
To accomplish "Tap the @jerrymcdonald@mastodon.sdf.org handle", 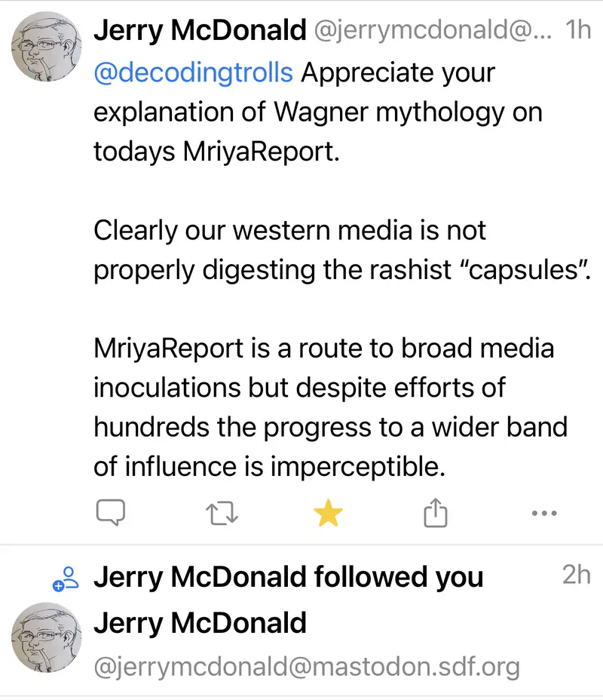I will click(307, 667).
